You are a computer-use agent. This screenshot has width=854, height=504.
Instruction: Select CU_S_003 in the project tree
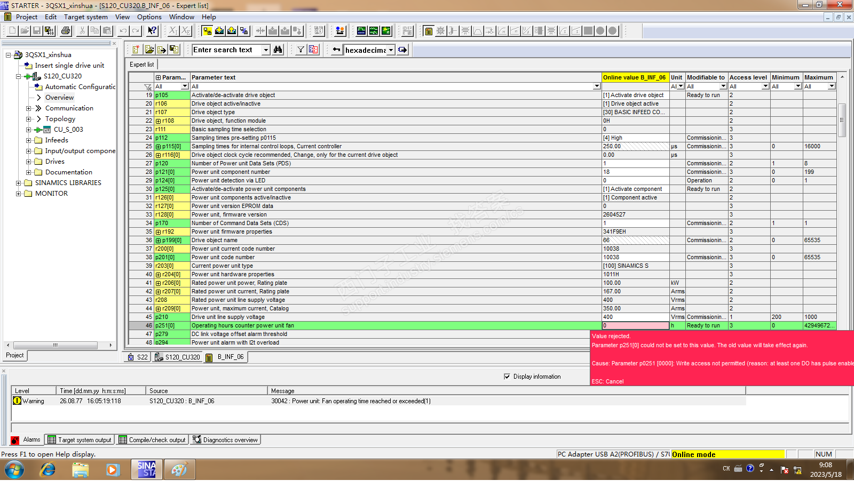point(68,130)
